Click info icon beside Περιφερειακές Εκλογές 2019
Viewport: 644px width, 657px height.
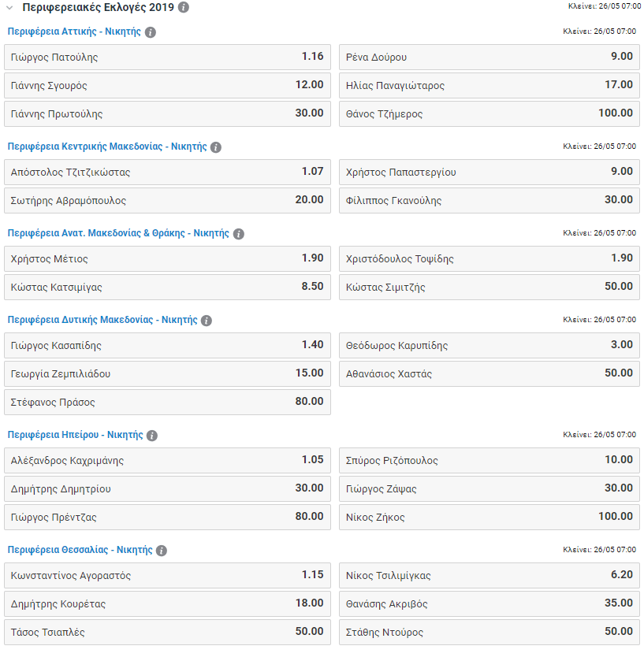(x=184, y=7)
